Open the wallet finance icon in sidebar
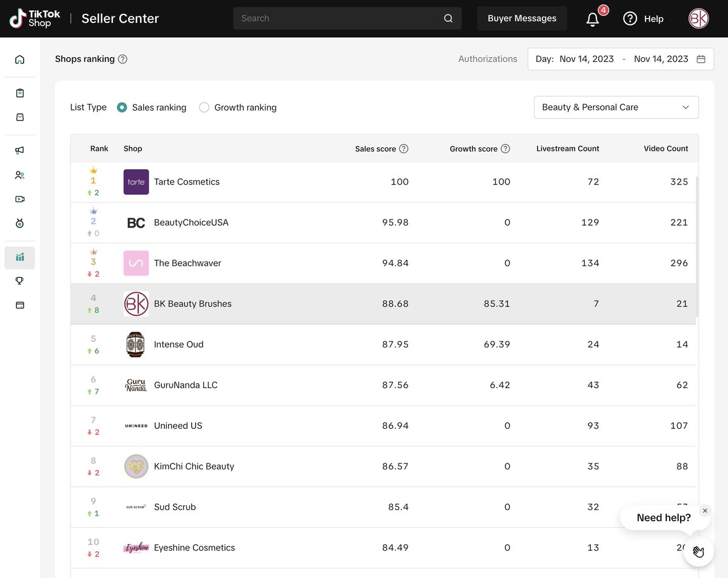This screenshot has width=728, height=578. (19, 305)
